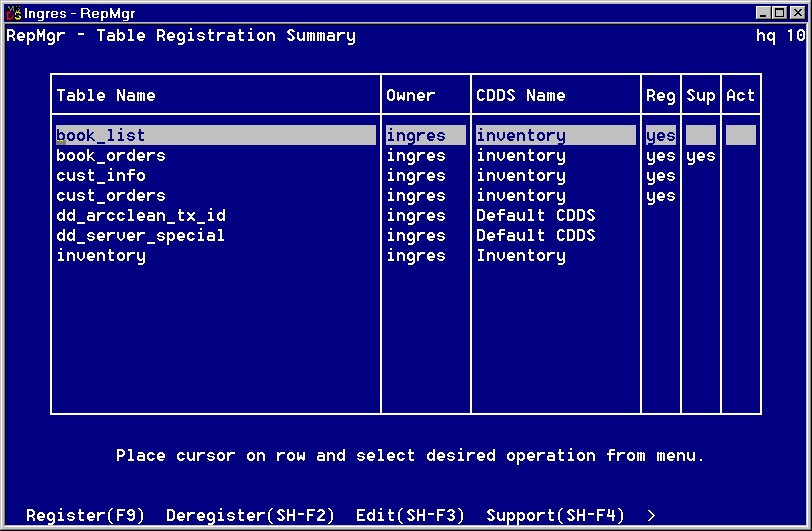
Task: Expand more menu options with > arrow
Action: click(651, 515)
